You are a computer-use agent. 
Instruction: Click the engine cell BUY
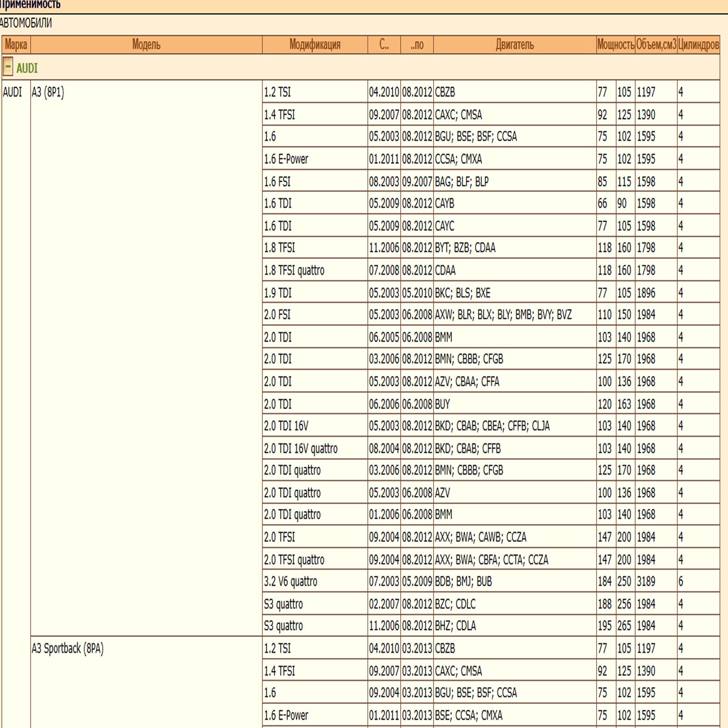pyautogui.click(x=442, y=404)
